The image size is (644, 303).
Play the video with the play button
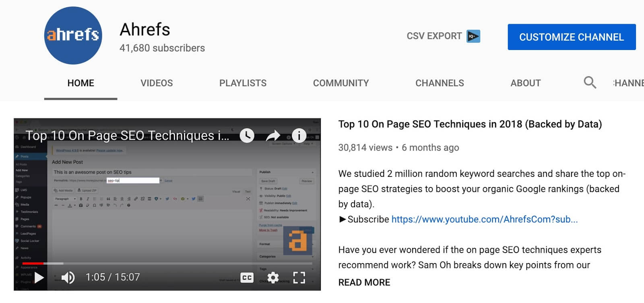pyautogui.click(x=39, y=277)
